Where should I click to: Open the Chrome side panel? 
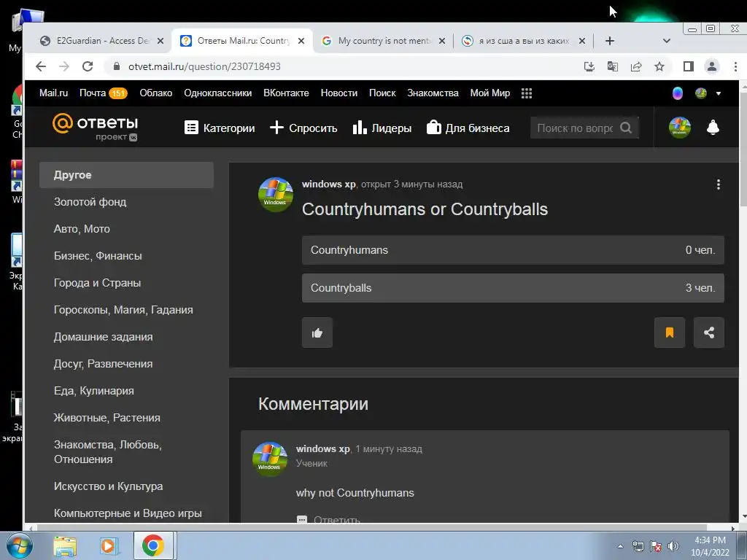click(689, 66)
